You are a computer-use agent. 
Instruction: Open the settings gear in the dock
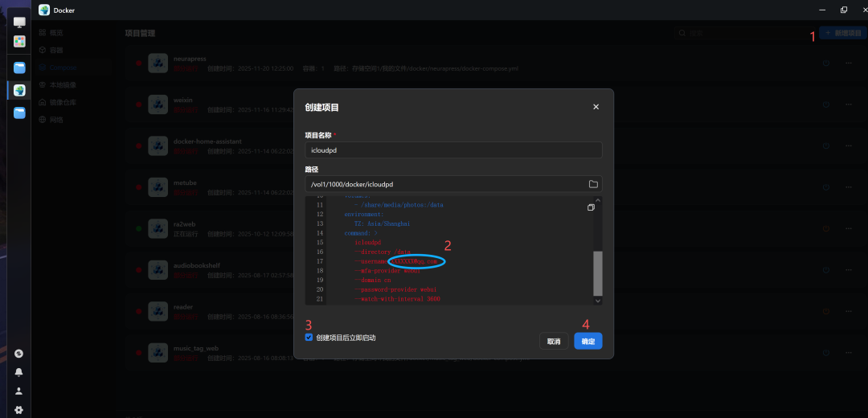pyautogui.click(x=18, y=409)
